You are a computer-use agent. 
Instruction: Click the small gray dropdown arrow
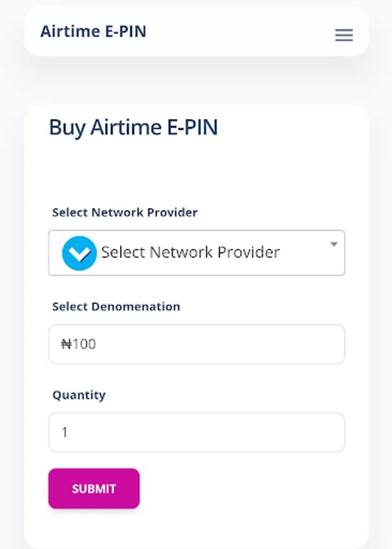point(334,245)
